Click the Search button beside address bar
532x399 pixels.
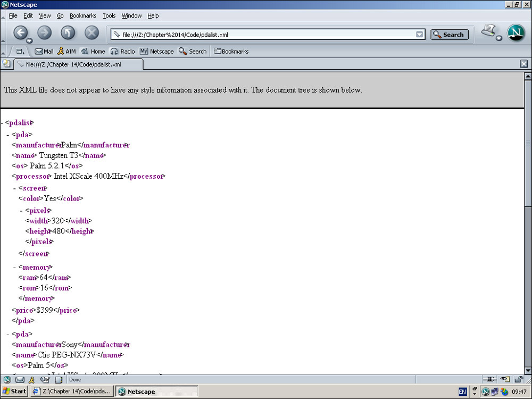coord(449,35)
